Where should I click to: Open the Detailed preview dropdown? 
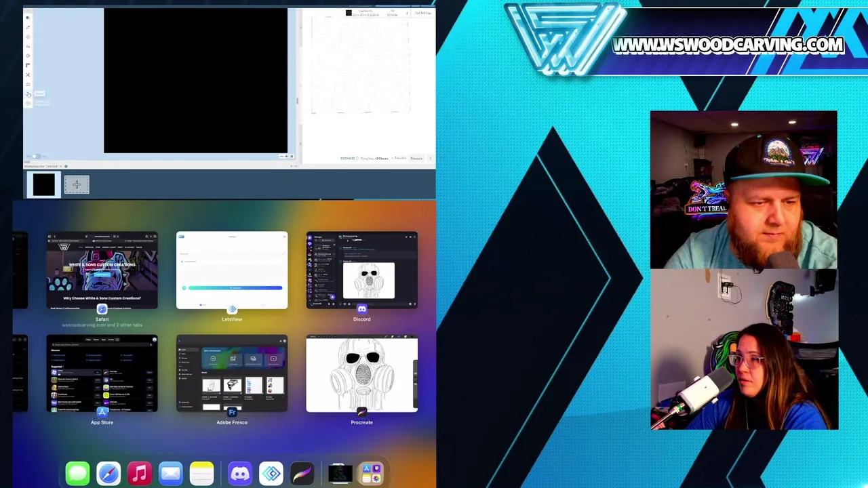pos(398,158)
